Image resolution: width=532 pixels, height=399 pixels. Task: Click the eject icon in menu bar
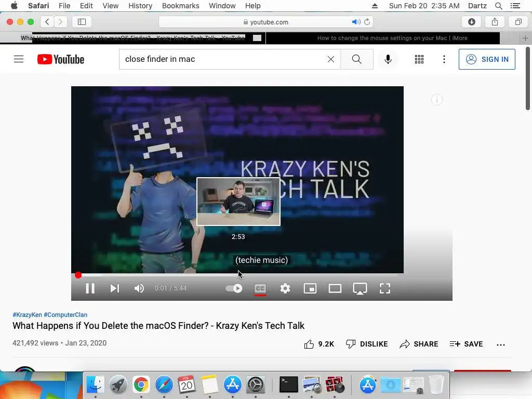click(x=375, y=6)
